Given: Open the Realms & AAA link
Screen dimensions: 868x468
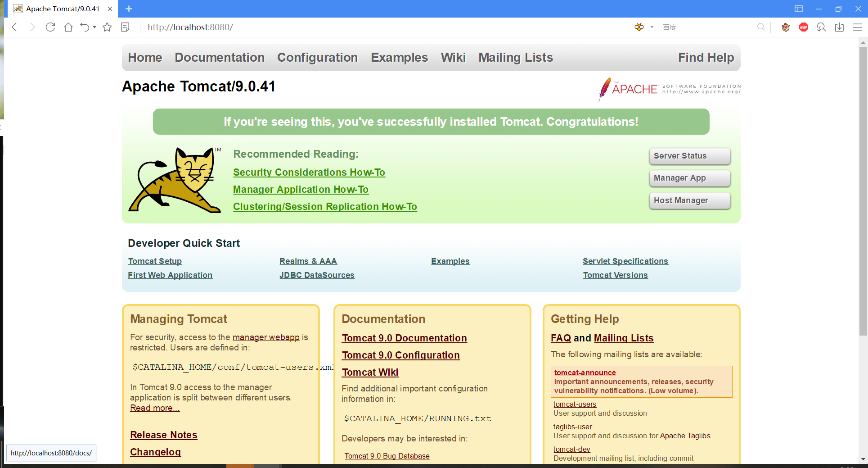Looking at the screenshot, I should click(308, 261).
